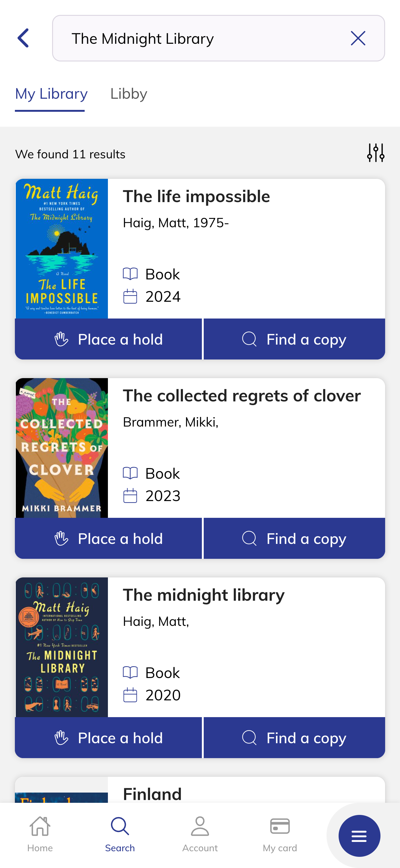Select the My Library tab
This screenshot has width=400, height=868.
click(51, 94)
